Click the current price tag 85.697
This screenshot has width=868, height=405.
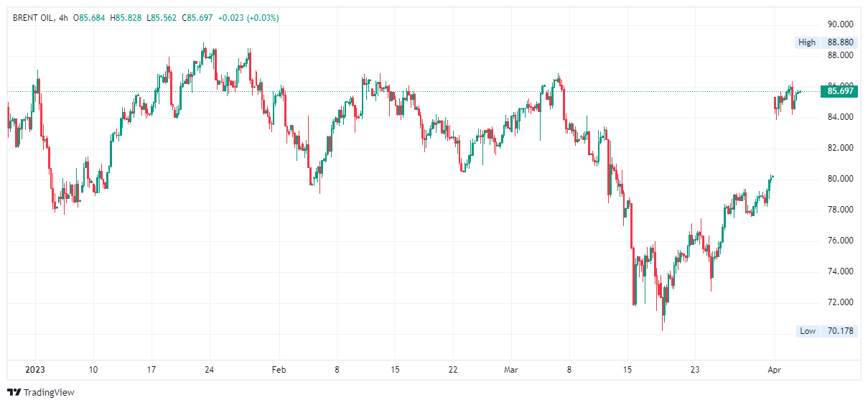point(839,91)
